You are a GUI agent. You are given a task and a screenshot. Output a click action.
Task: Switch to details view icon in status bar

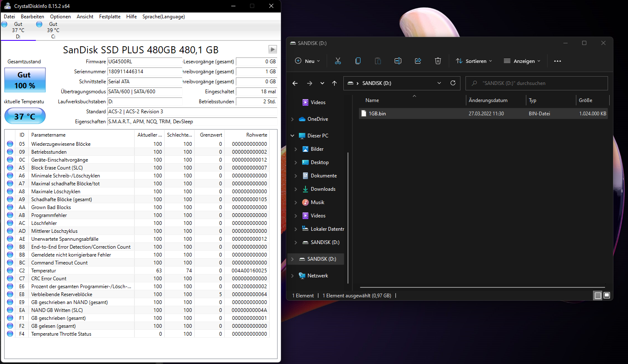598,295
